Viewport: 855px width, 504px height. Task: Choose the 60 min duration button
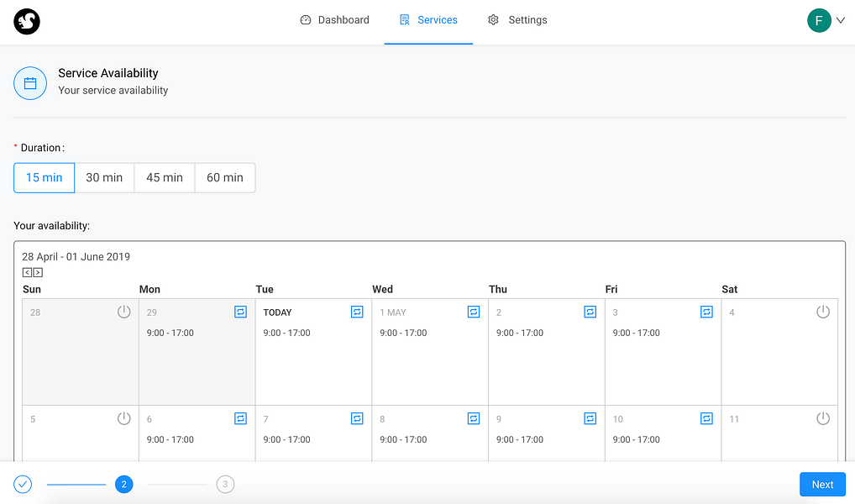(225, 178)
